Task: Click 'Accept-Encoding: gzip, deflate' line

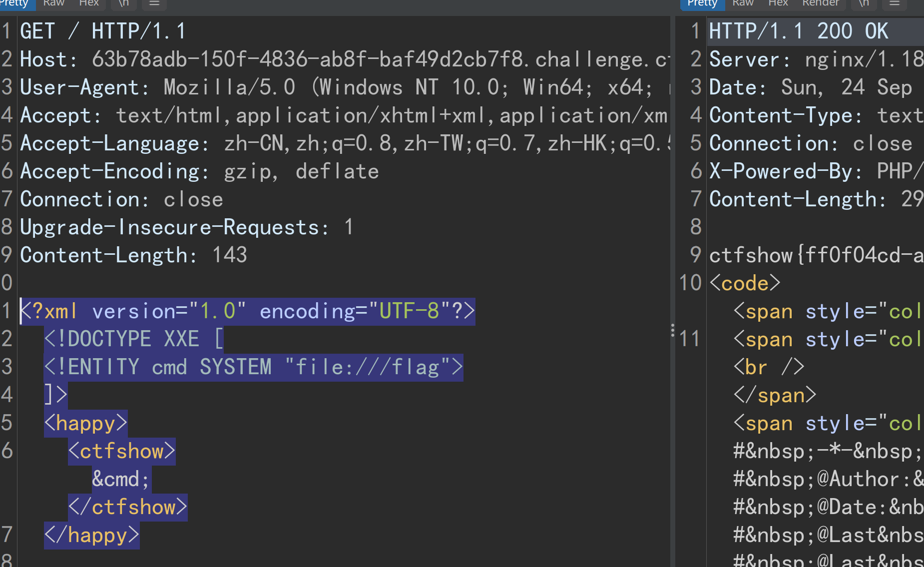Action: (x=199, y=171)
